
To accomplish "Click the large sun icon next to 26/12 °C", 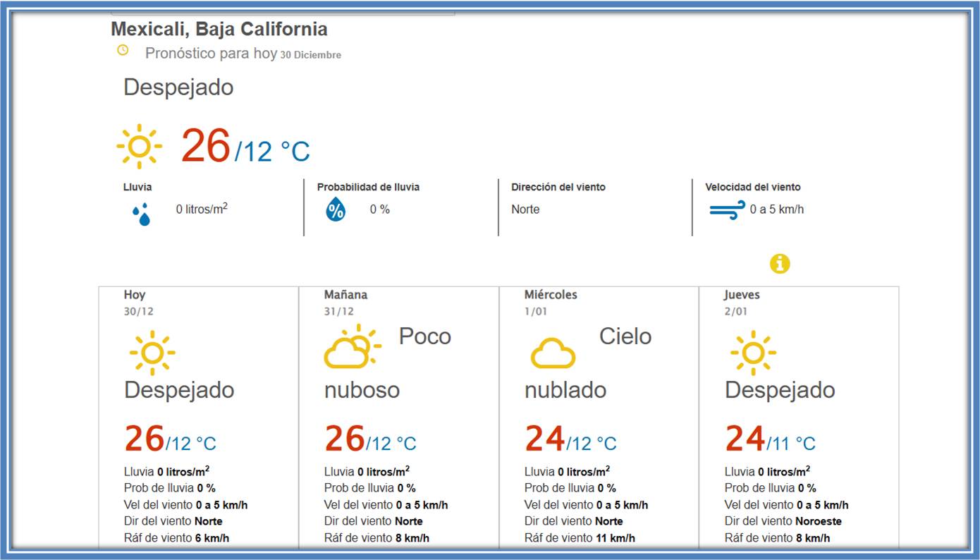I will (x=139, y=147).
